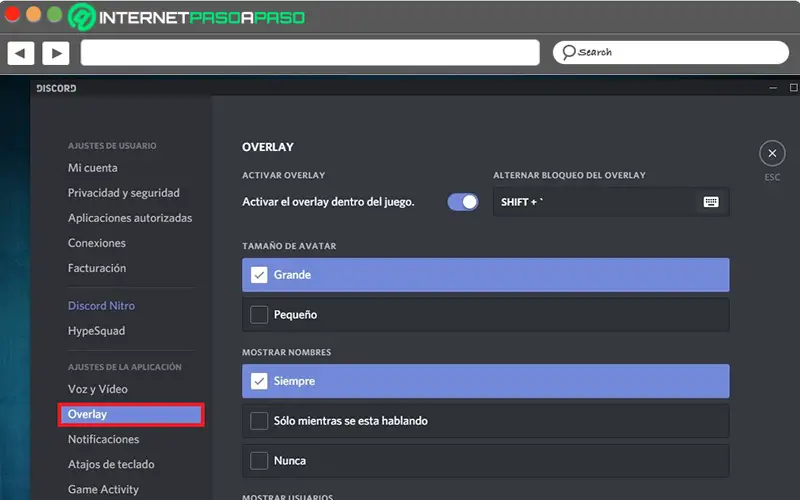
Task: Select the Grande avatar size checkbox
Action: (259, 275)
